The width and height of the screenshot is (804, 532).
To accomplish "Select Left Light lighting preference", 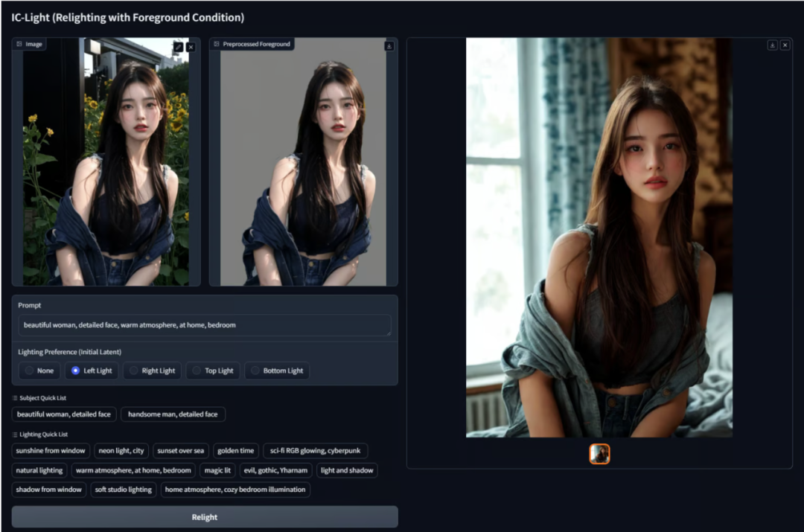I will (x=92, y=371).
